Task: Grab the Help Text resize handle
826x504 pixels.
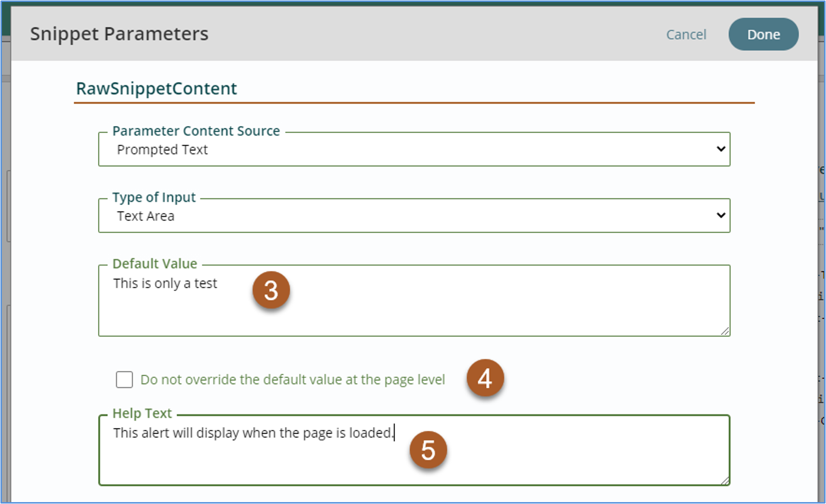Action: click(725, 480)
